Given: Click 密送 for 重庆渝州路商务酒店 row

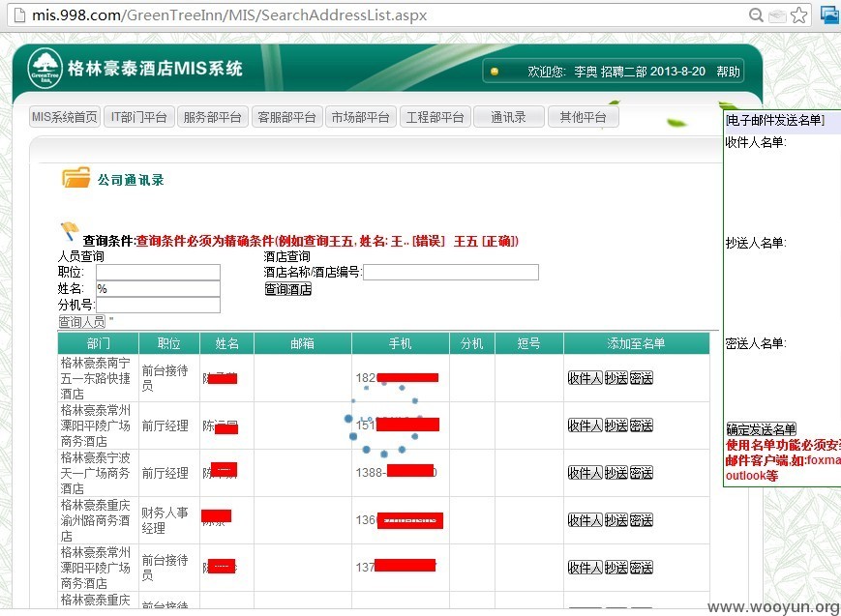Looking at the screenshot, I should (x=641, y=520).
